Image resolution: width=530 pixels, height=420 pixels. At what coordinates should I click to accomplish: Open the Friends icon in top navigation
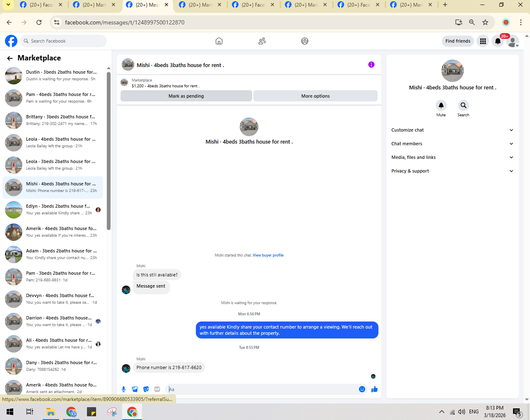(x=262, y=41)
